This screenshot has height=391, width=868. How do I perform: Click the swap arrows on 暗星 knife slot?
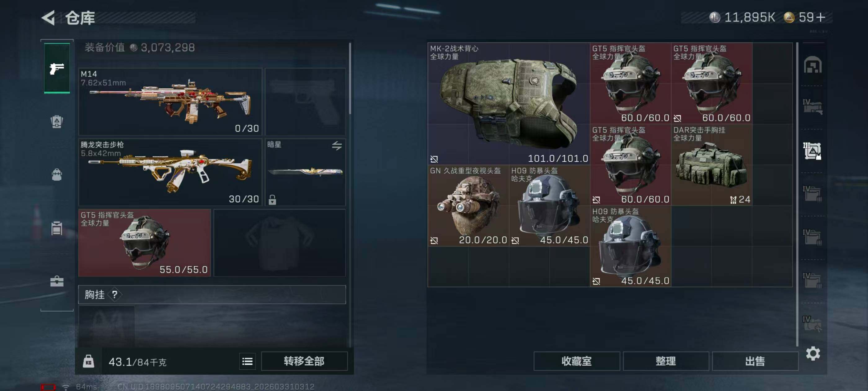pos(337,146)
